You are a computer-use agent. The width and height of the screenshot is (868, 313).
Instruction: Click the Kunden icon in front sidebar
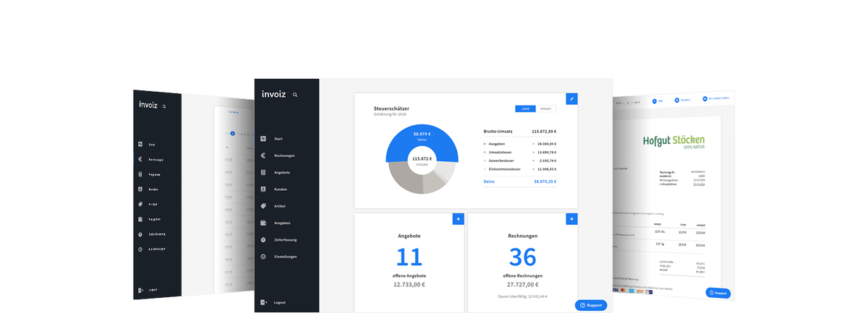pos(264,189)
